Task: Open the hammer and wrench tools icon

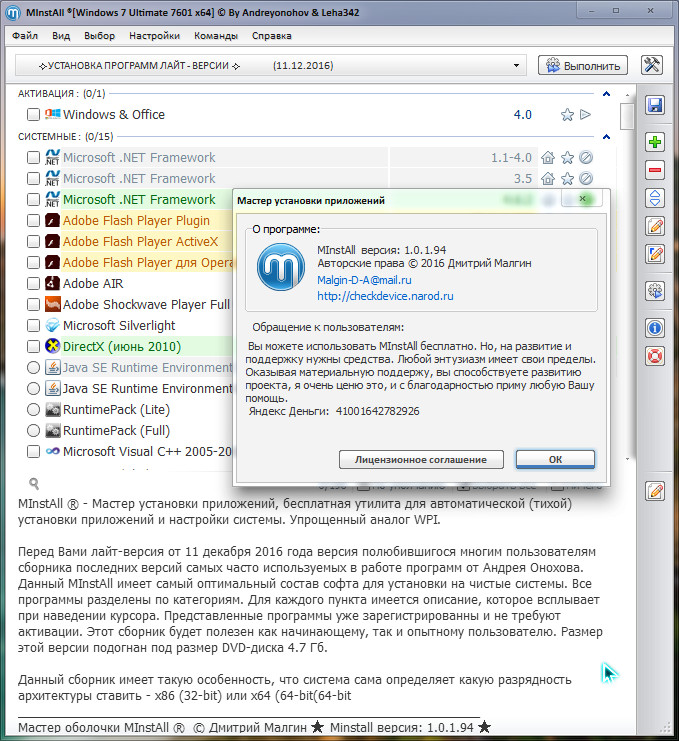Action: coord(652,65)
